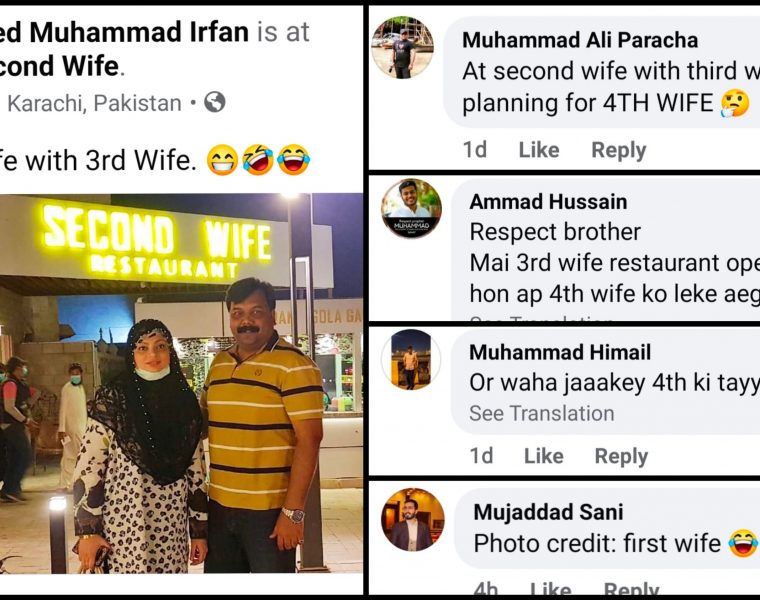Open Mujaddad Sani's name link
This screenshot has height=600, width=760.
(x=548, y=512)
